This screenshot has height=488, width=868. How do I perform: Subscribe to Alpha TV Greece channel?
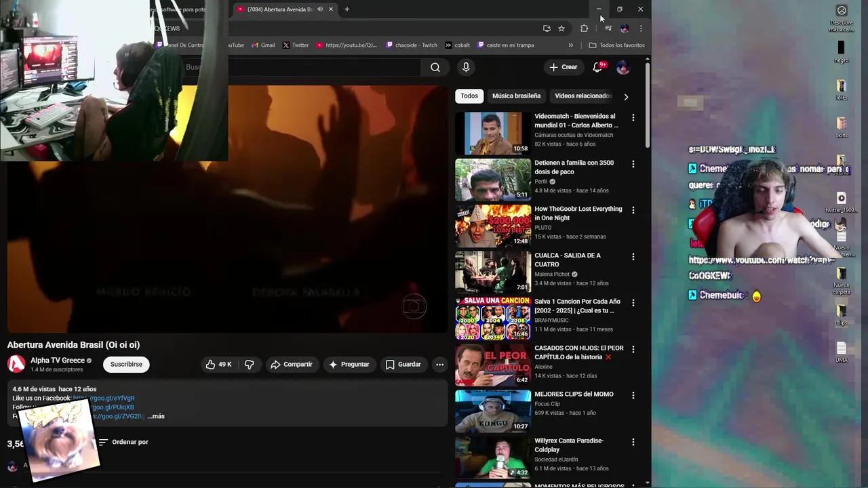[x=126, y=365]
